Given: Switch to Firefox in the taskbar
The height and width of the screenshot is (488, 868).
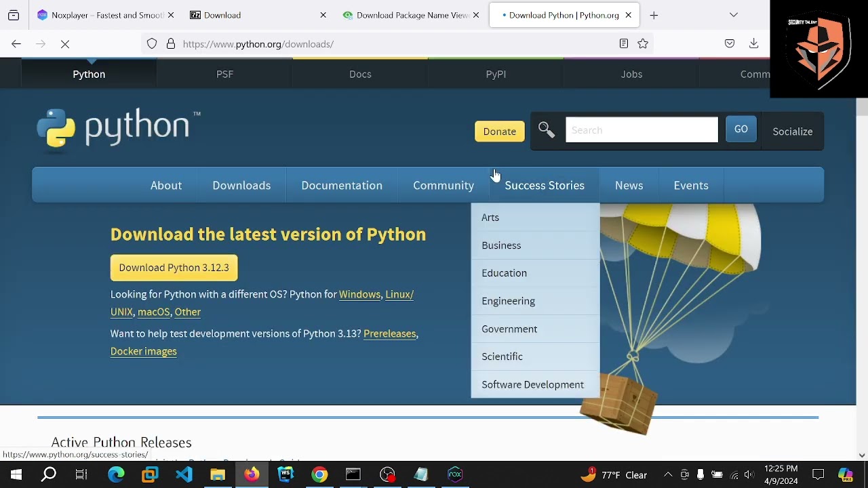Looking at the screenshot, I should coord(252,474).
